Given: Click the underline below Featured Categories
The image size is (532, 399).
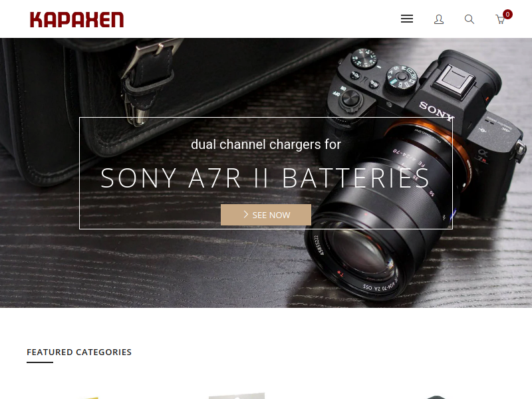Looking at the screenshot, I should [40, 362].
